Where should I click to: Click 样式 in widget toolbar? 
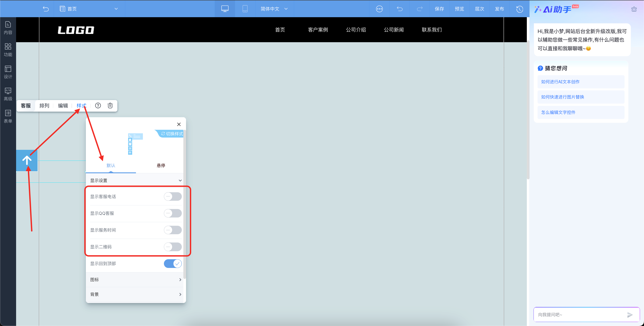[x=81, y=106]
